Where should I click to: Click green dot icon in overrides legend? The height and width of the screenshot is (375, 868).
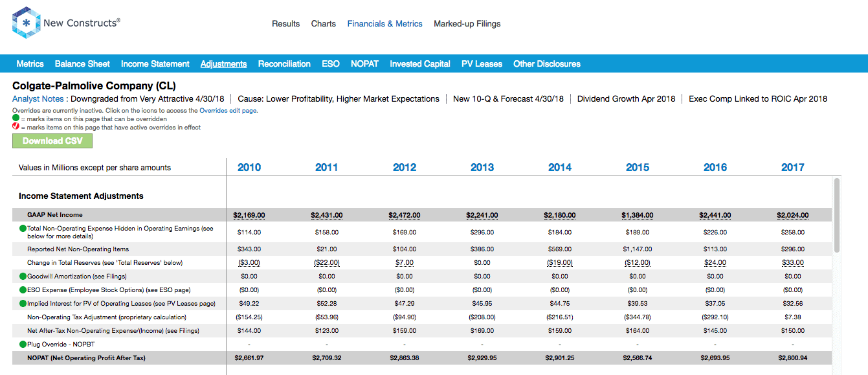(x=16, y=119)
